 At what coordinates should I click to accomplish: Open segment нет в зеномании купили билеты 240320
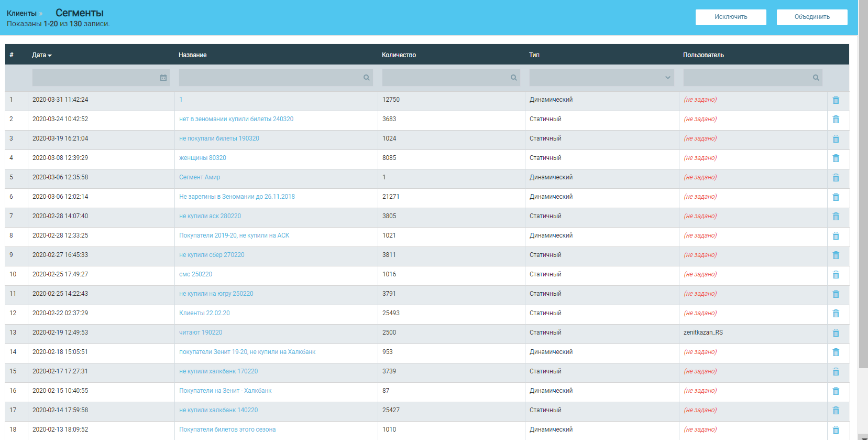click(236, 119)
